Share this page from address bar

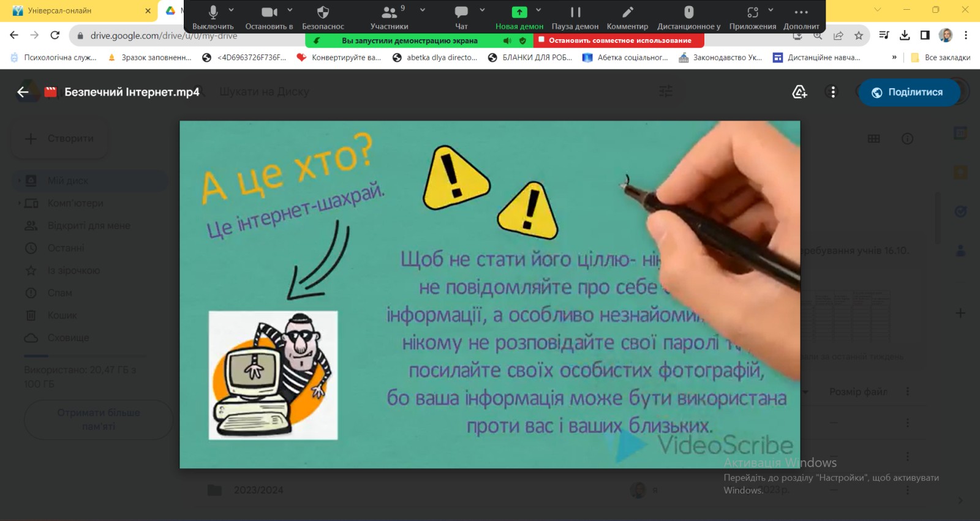pos(838,36)
